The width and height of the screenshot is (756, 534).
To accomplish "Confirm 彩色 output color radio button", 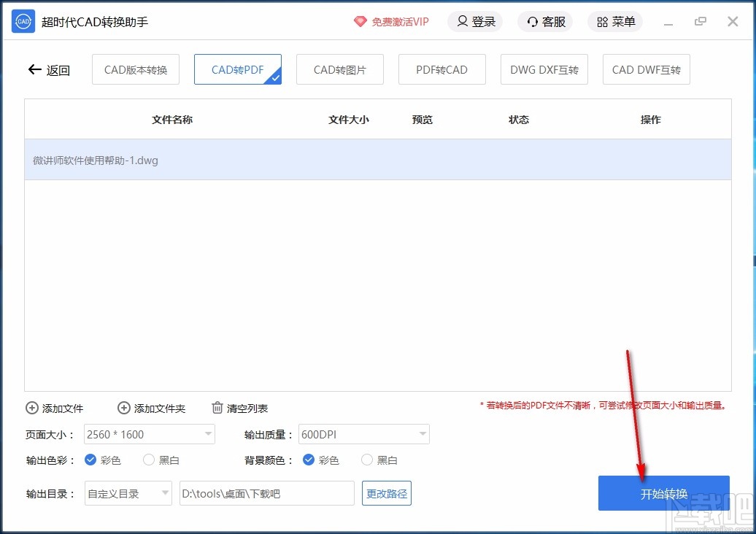I will pos(91,460).
